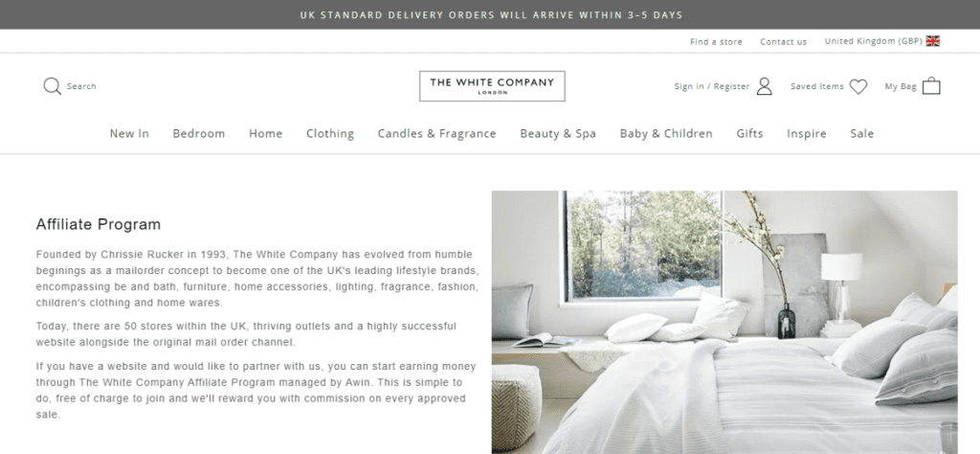
Task: Select the Inspire navigation item
Action: (x=806, y=133)
